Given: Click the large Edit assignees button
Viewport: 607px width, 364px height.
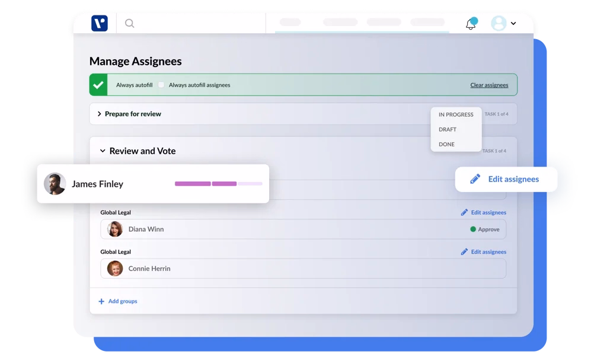Looking at the screenshot, I should [506, 179].
